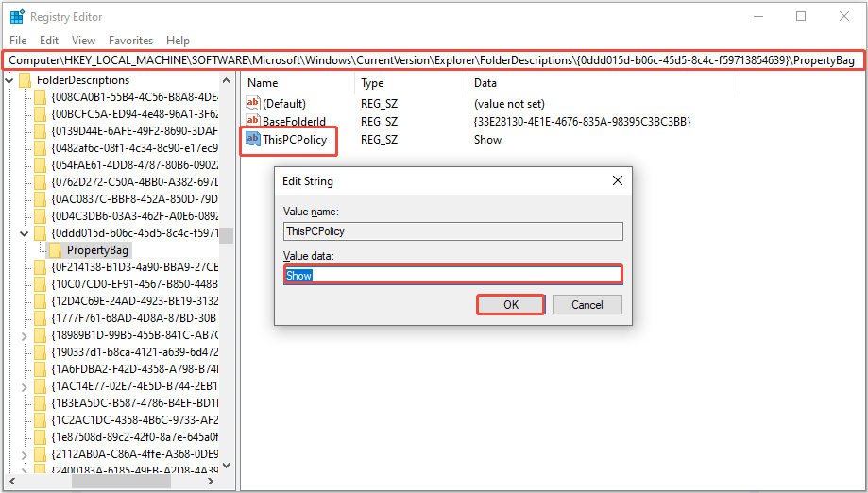868x493 pixels.
Task: Click folder icon of {0F214138-B1D3-4a90-BBA9-27CE key
Action: pyautogui.click(x=41, y=268)
